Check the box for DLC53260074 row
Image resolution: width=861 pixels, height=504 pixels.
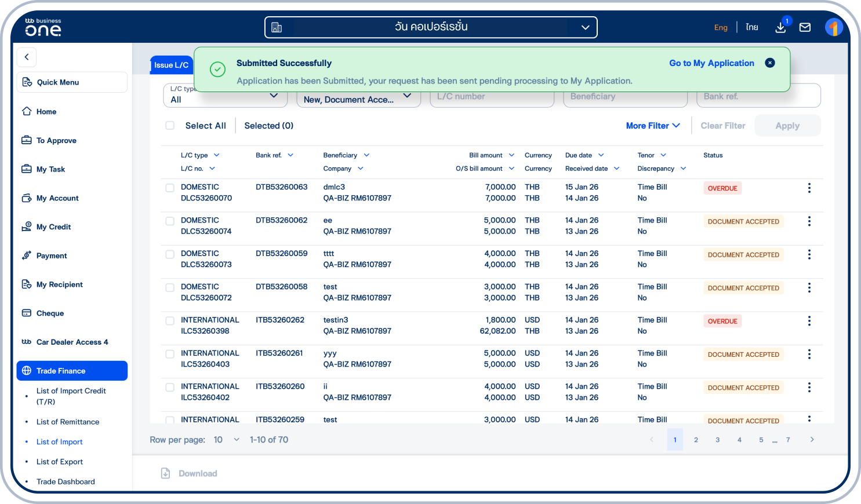coord(170,221)
